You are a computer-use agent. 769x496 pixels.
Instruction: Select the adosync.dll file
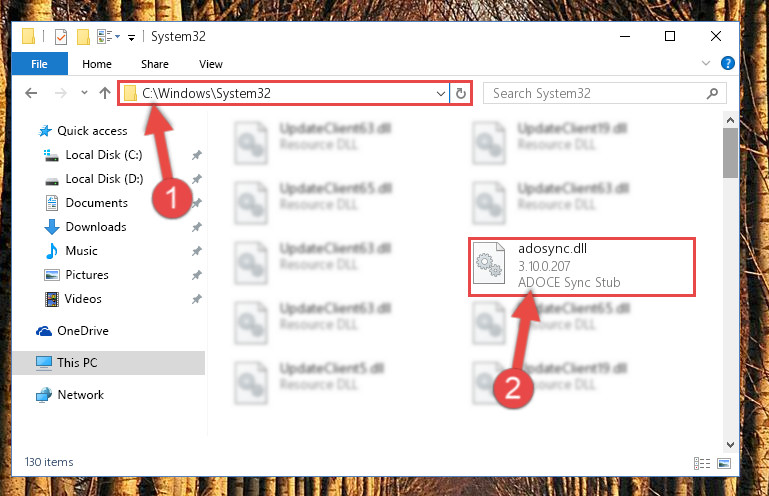(582, 266)
